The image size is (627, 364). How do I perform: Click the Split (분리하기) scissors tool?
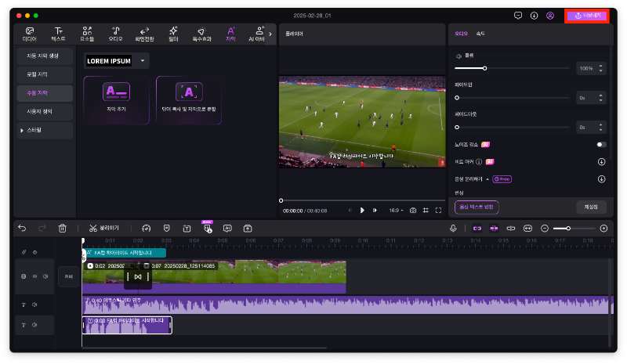pyautogui.click(x=103, y=228)
